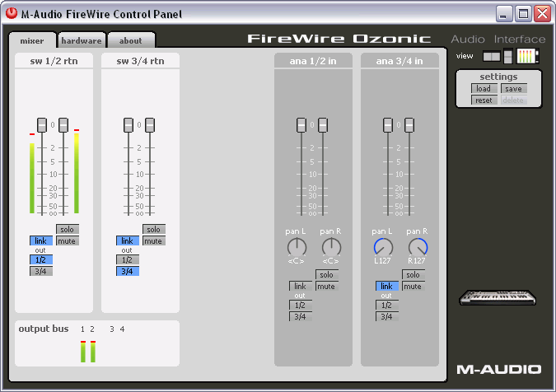Open the about tab
556x392 pixels.
pos(131,40)
